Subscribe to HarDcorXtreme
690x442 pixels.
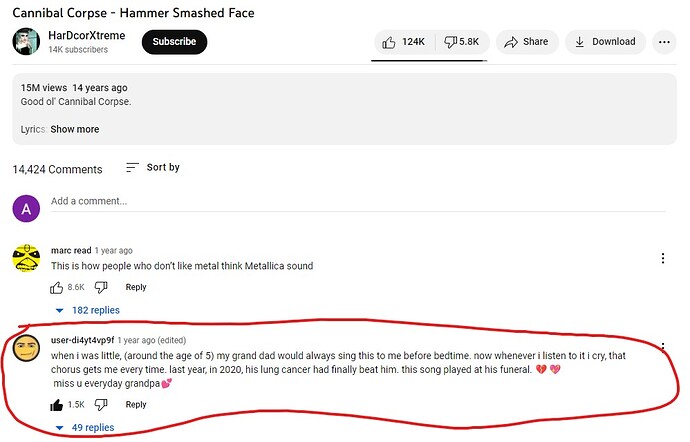174,42
